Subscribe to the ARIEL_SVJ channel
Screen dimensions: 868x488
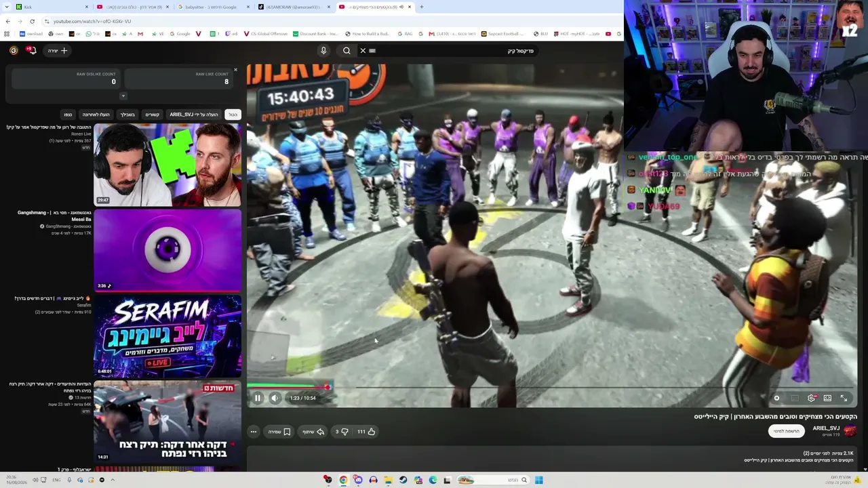pyautogui.click(x=787, y=431)
